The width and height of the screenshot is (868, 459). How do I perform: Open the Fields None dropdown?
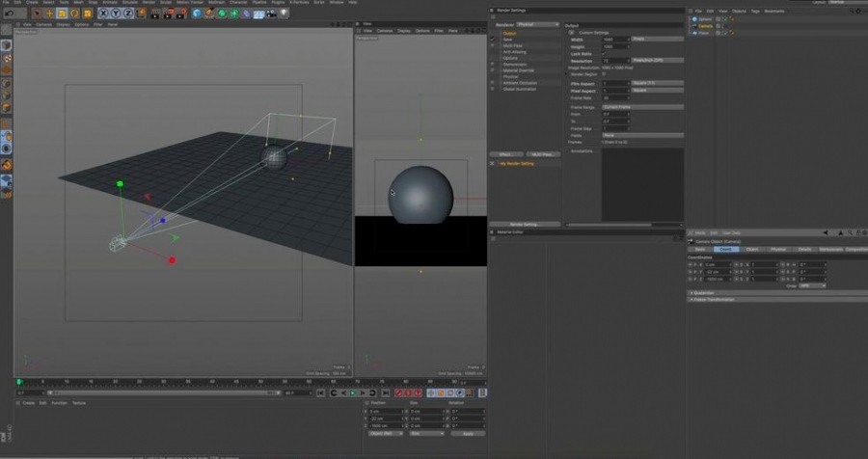click(x=642, y=135)
